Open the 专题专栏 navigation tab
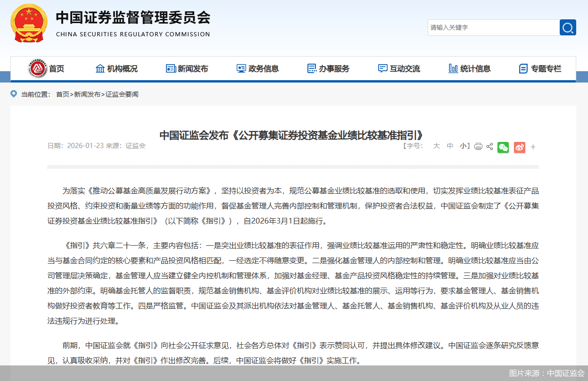 [546, 68]
